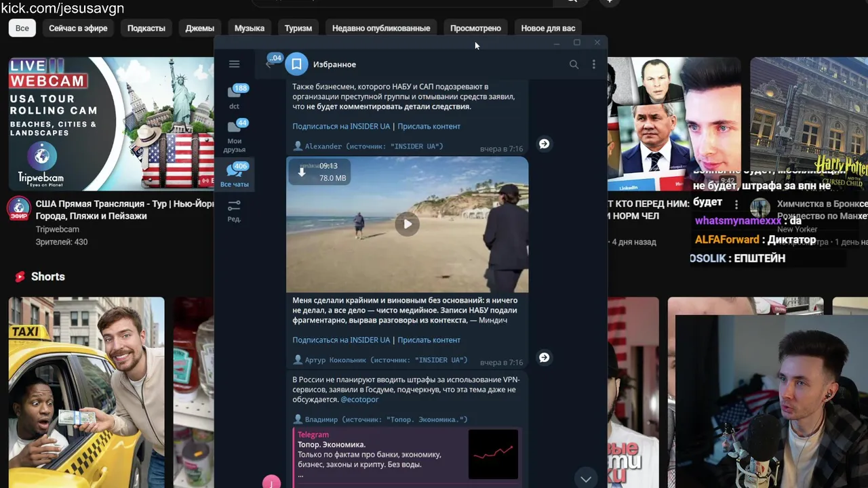Click whatsmynamexxx chat username

click(x=738, y=221)
